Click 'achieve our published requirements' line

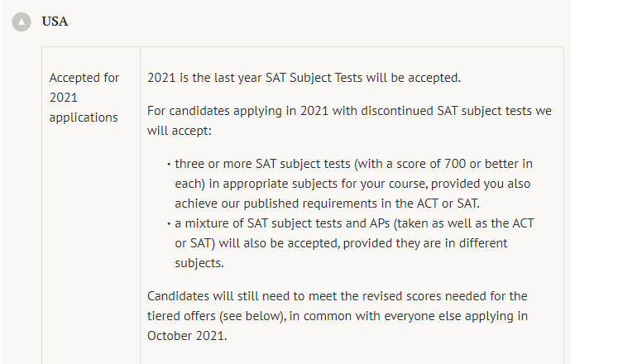pos(327,204)
